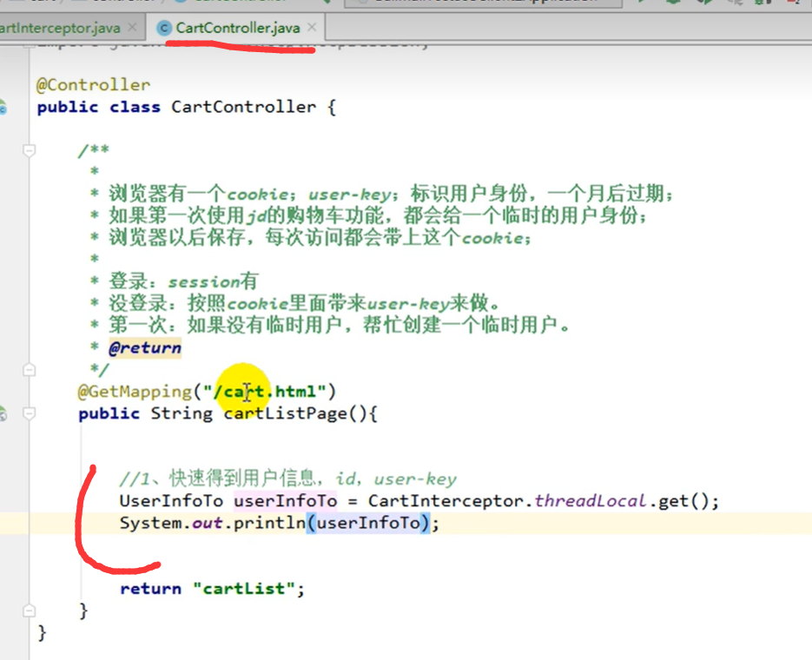This screenshot has width=812, height=660.
Task: Click the get() method call
Action: 682,501
